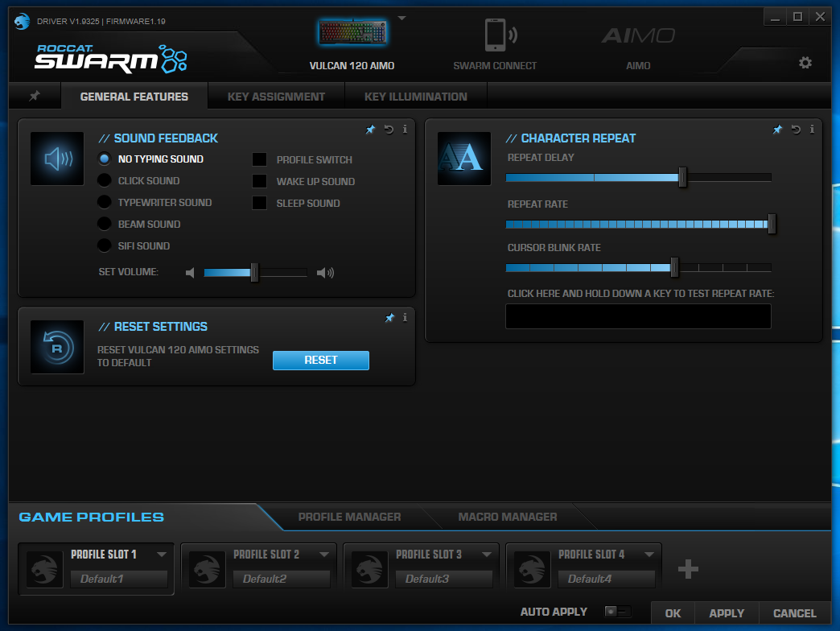Pin the Sound Feedback panel
Viewport: 840px width, 631px height.
pyautogui.click(x=370, y=129)
